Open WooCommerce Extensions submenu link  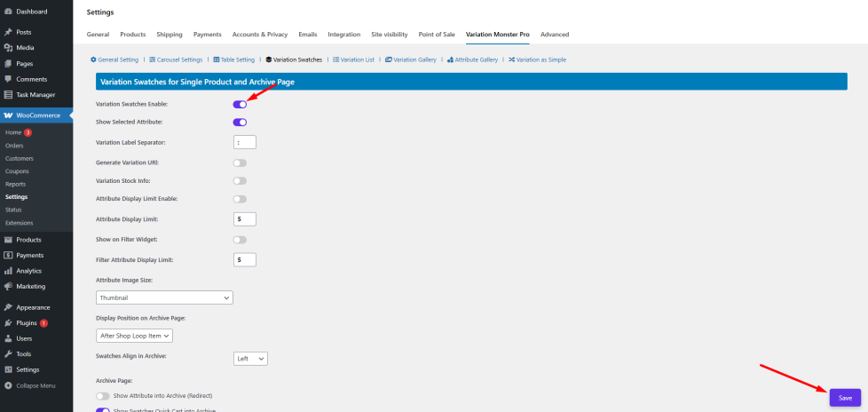19,223
